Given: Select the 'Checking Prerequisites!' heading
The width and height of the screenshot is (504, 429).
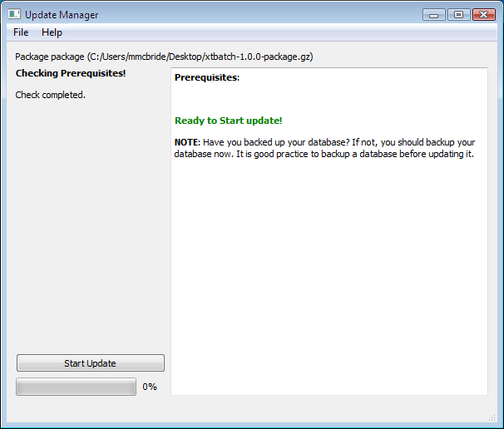Looking at the screenshot, I should (71, 73).
